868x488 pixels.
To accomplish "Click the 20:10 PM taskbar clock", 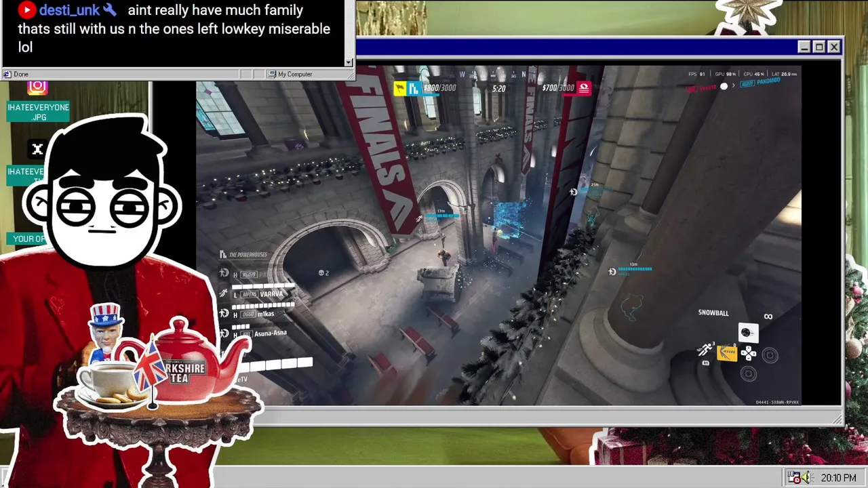I will click(839, 478).
